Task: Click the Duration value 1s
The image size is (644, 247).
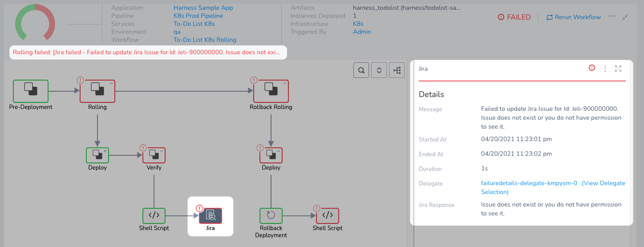Action: (484, 168)
